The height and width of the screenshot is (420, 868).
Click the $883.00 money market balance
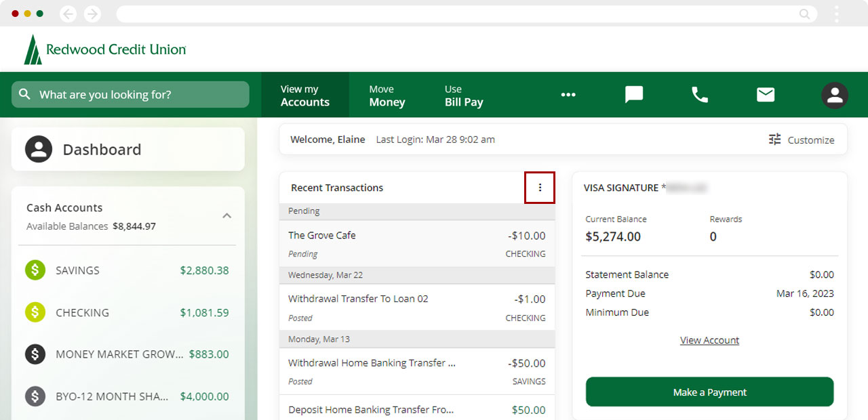click(209, 354)
